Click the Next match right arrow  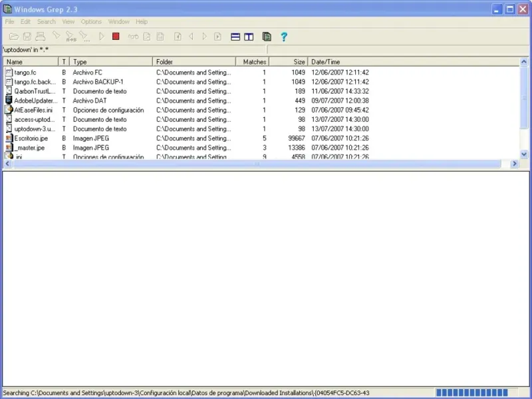(204, 37)
